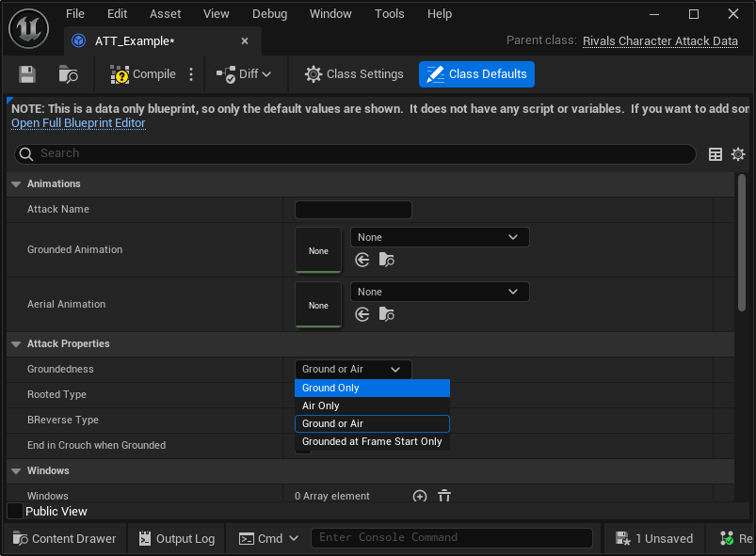Open the Aerial Animation asset dropdown
756x556 pixels.
click(440, 292)
